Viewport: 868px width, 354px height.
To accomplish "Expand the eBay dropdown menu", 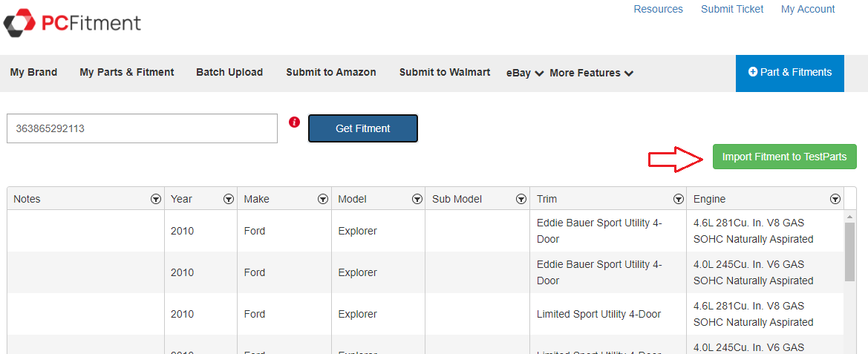I will click(525, 73).
